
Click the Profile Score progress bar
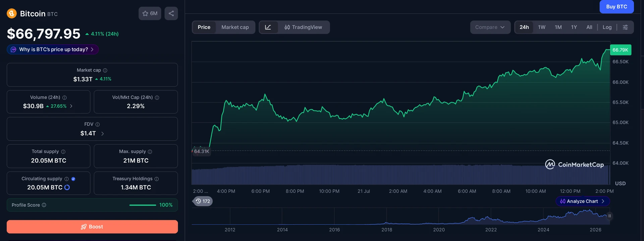[x=143, y=205]
